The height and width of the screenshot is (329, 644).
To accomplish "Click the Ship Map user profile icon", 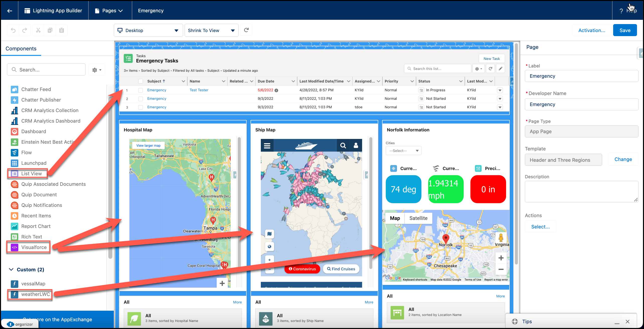I will pyautogui.click(x=356, y=145).
